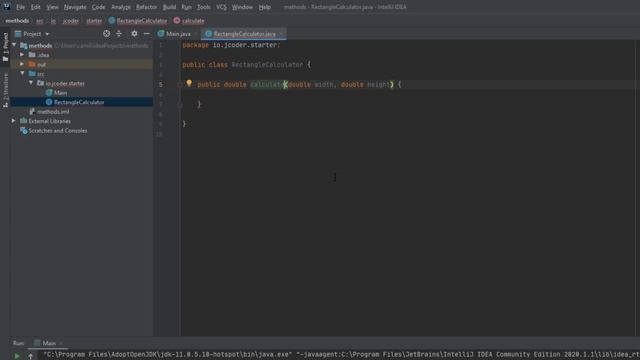The width and height of the screenshot is (640, 360).
Task: Expand the .idea folder
Action: click(22, 55)
